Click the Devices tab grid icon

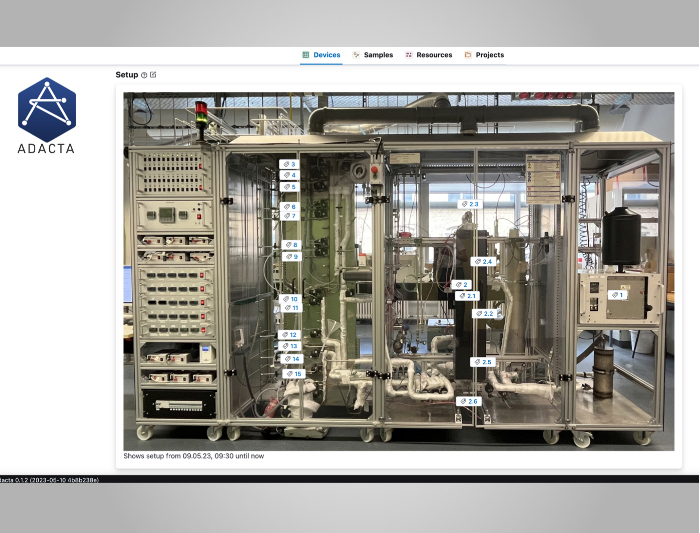click(x=306, y=55)
